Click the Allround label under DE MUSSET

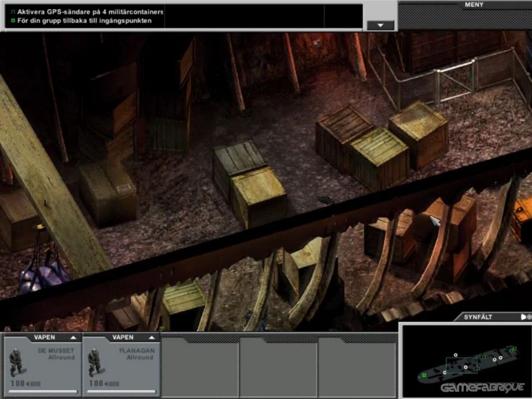(x=61, y=358)
